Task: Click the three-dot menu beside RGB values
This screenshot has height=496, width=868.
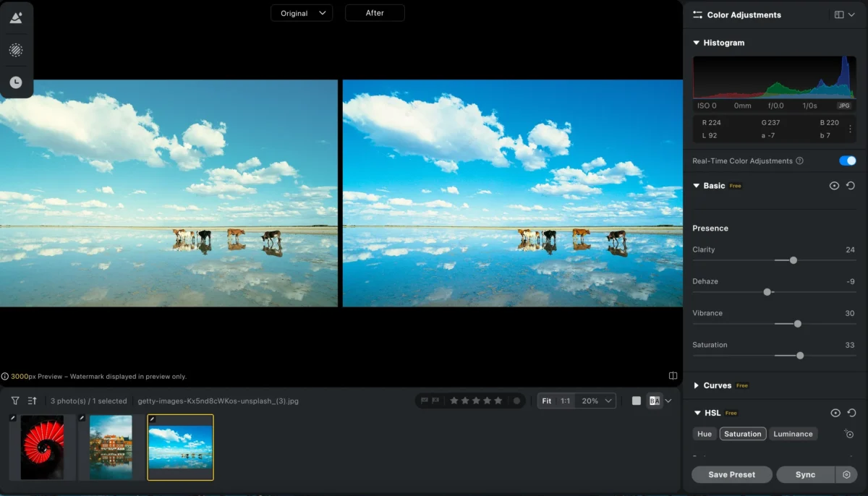Action: [850, 129]
